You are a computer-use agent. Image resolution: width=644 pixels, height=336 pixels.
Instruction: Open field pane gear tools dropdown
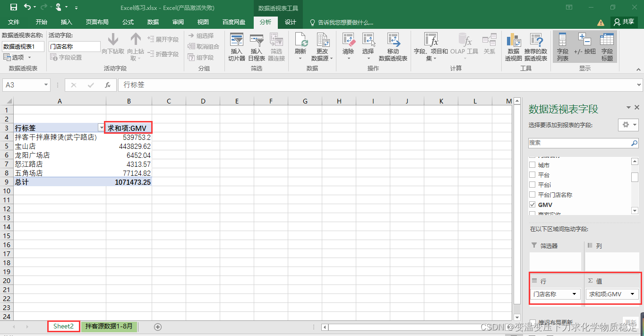[628, 125]
